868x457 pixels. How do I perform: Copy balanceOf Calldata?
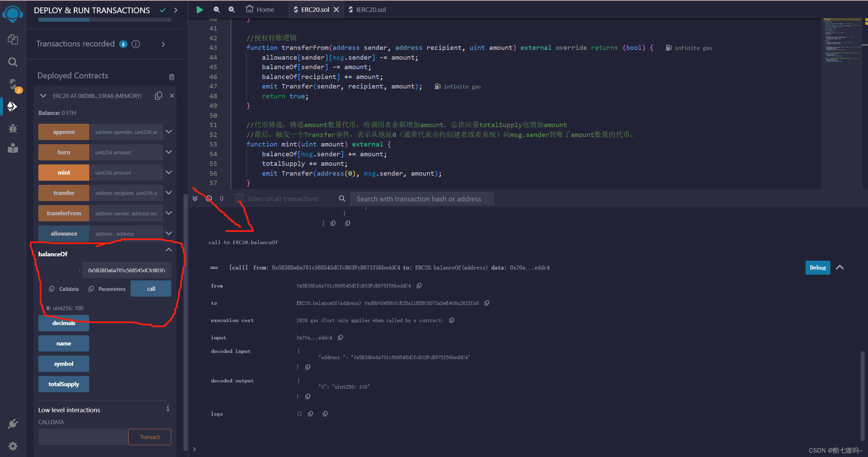(64, 289)
